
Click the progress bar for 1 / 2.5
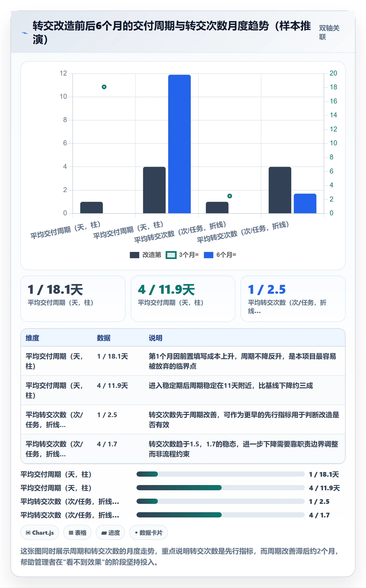221,501
